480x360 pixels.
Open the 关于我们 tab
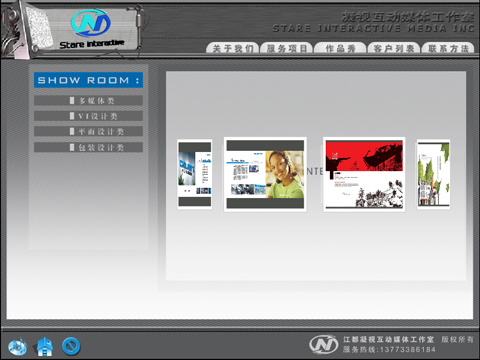click(233, 48)
